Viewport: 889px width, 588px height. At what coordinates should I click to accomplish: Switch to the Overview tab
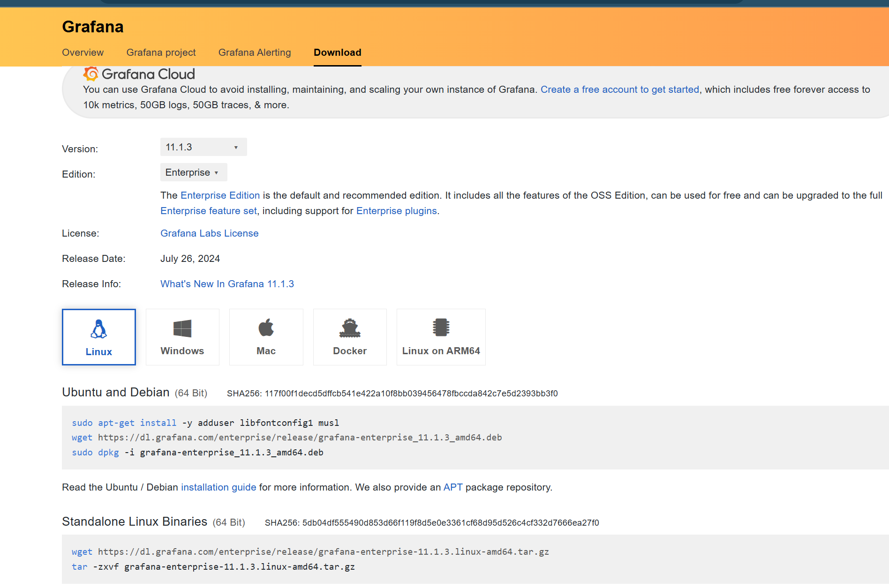tap(83, 52)
